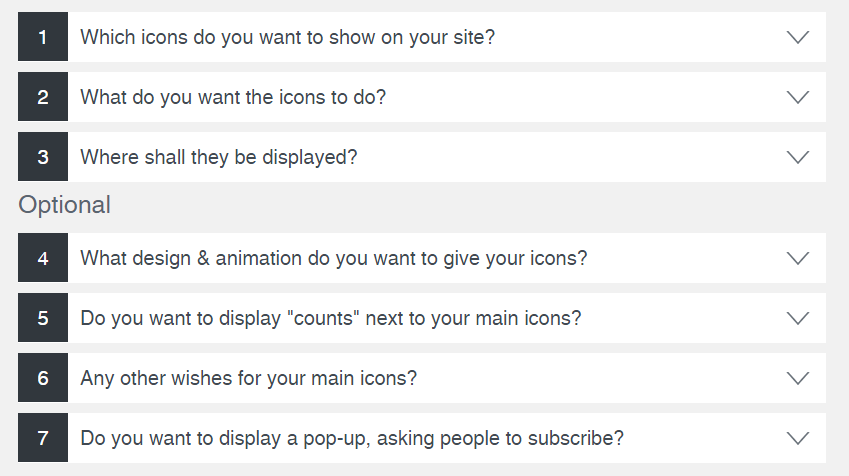Click the number 2 step badge

[43, 97]
